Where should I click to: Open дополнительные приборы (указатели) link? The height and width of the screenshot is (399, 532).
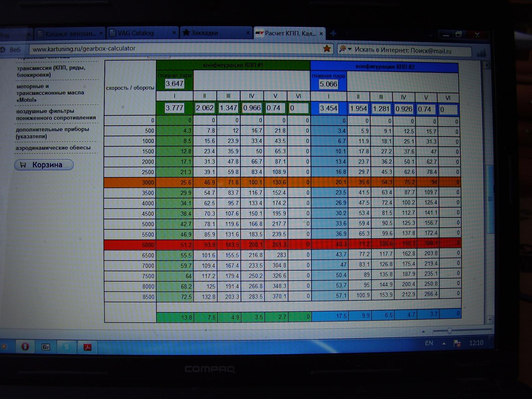click(52, 133)
